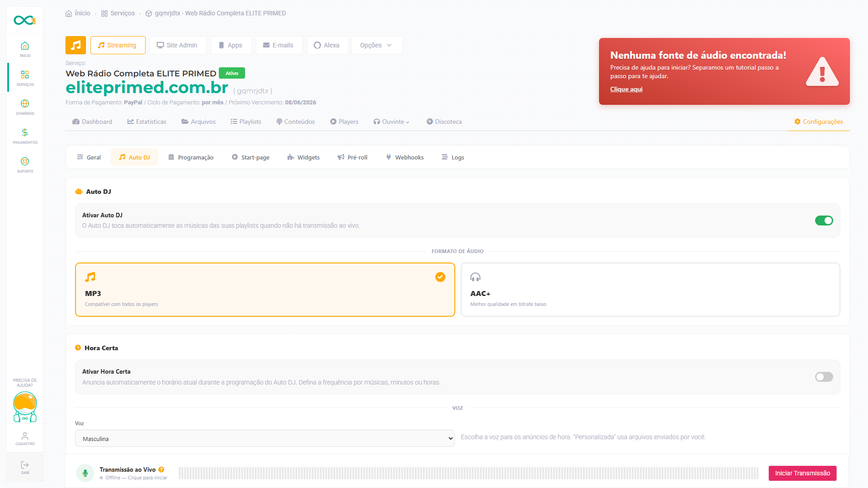Open Serviços in the sidebar
868x488 pixels.
pos(25,78)
